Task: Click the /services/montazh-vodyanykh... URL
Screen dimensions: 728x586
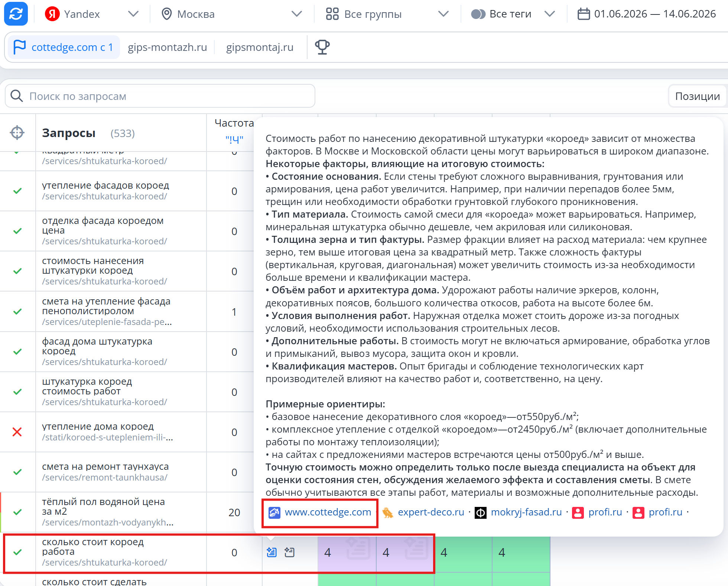Action: click(x=108, y=522)
